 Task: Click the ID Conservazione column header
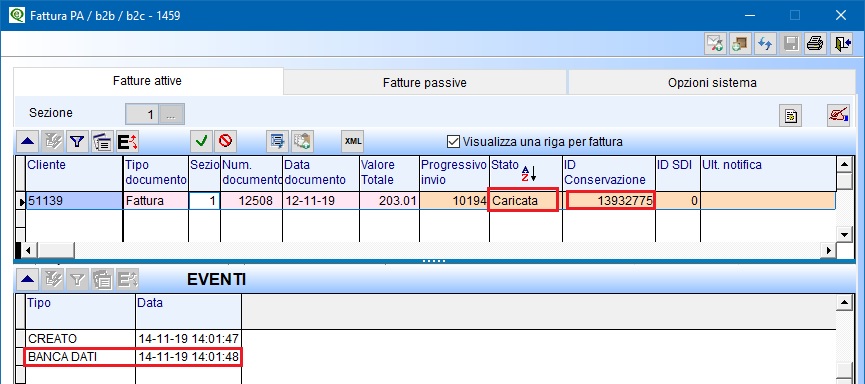(x=608, y=172)
